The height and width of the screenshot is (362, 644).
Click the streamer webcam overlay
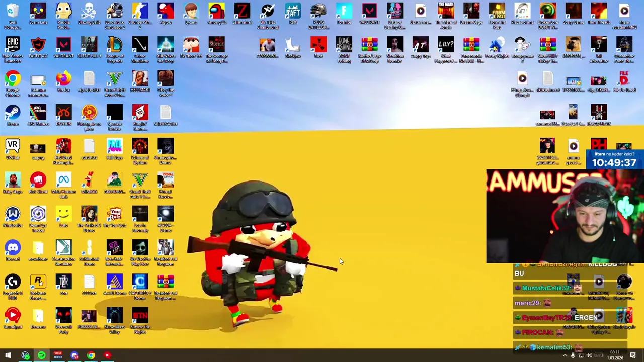point(565,216)
